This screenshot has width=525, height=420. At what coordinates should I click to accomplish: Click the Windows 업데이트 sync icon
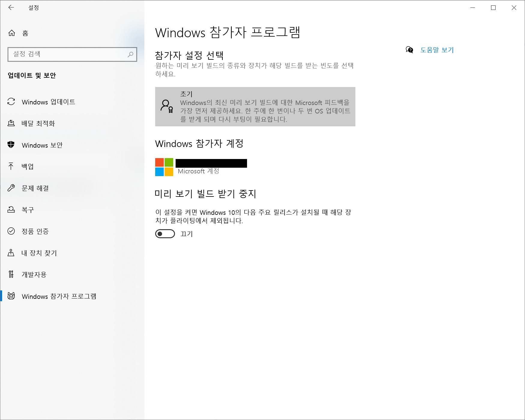(x=11, y=102)
